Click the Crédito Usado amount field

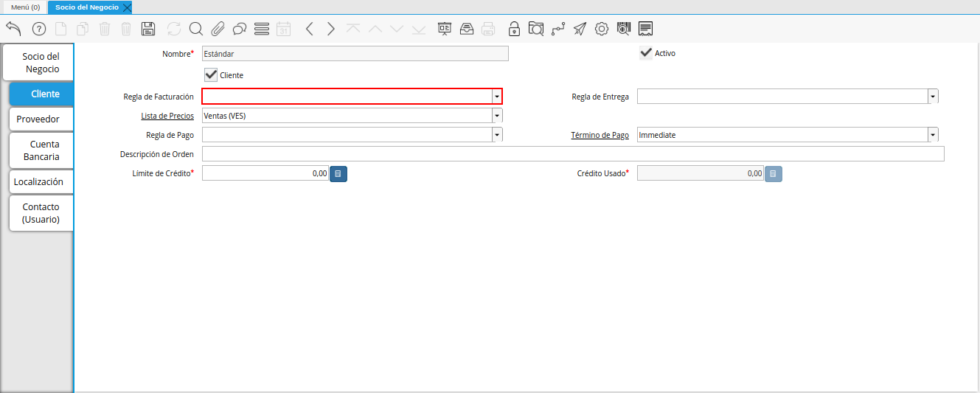pyautogui.click(x=701, y=173)
